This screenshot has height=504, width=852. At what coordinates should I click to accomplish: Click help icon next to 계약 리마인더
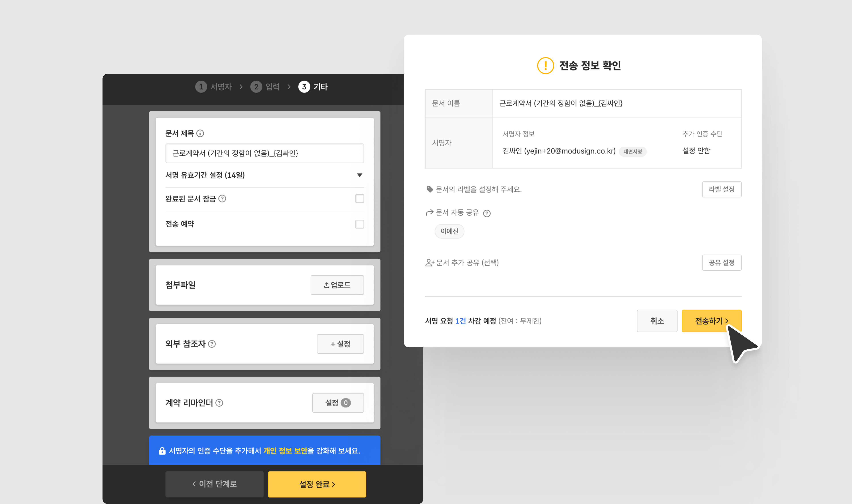pyautogui.click(x=219, y=403)
